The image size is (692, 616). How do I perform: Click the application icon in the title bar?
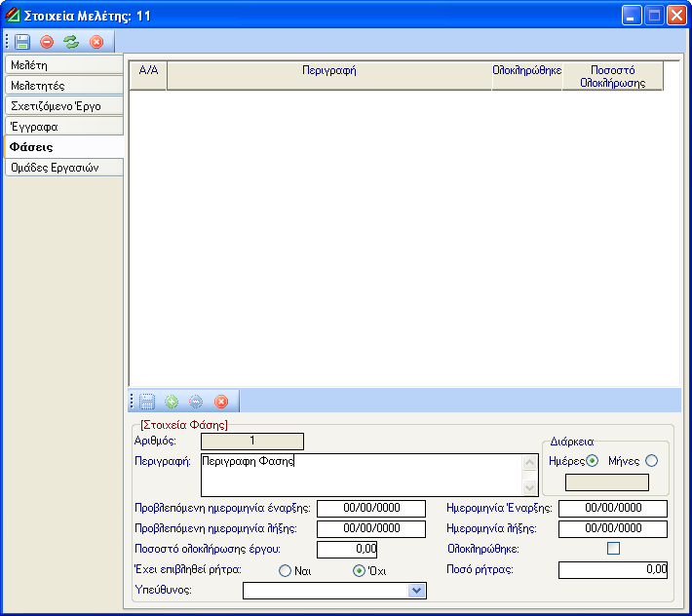[13, 16]
